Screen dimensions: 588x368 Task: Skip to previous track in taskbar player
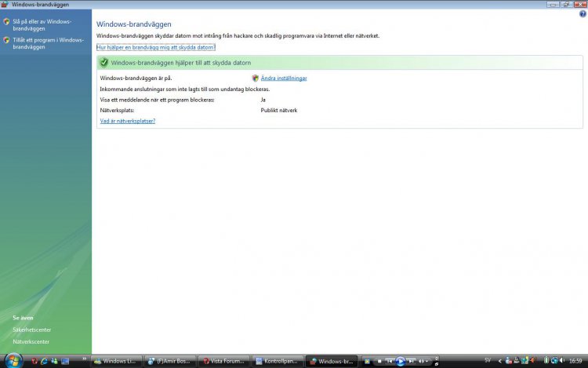[390, 361]
